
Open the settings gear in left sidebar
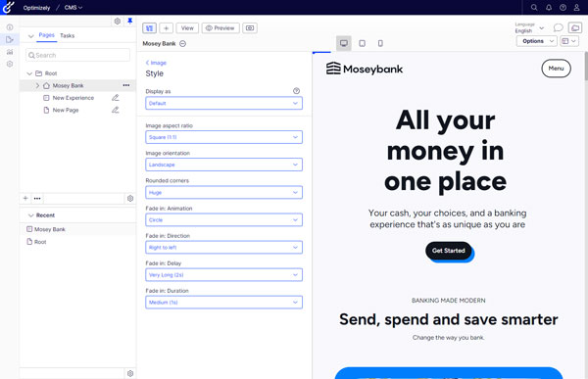(10, 64)
